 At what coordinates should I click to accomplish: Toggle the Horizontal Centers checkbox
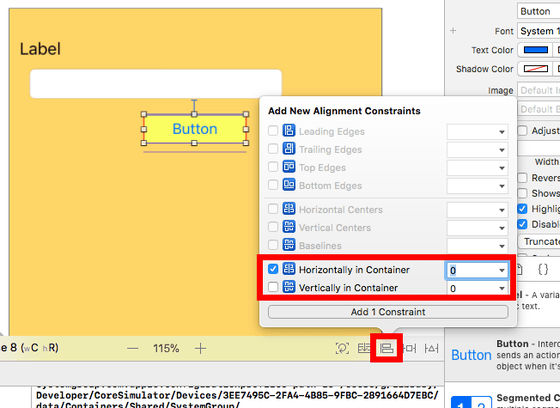click(x=273, y=209)
